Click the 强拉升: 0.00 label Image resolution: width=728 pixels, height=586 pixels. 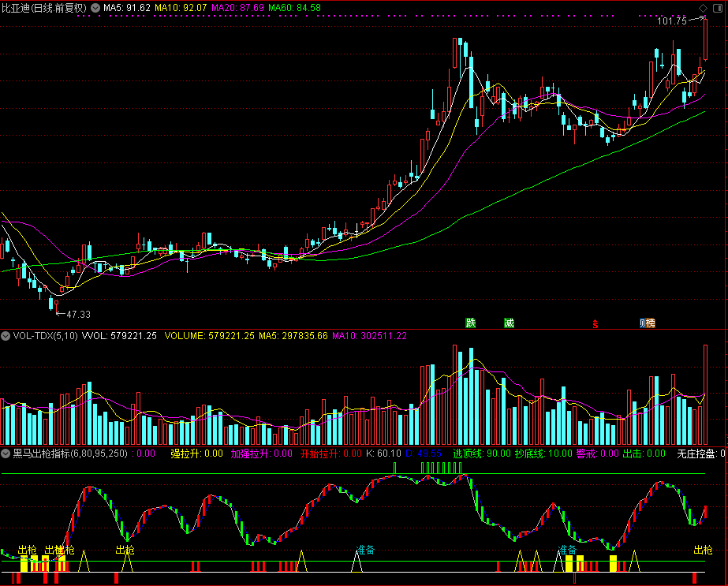click(197, 453)
